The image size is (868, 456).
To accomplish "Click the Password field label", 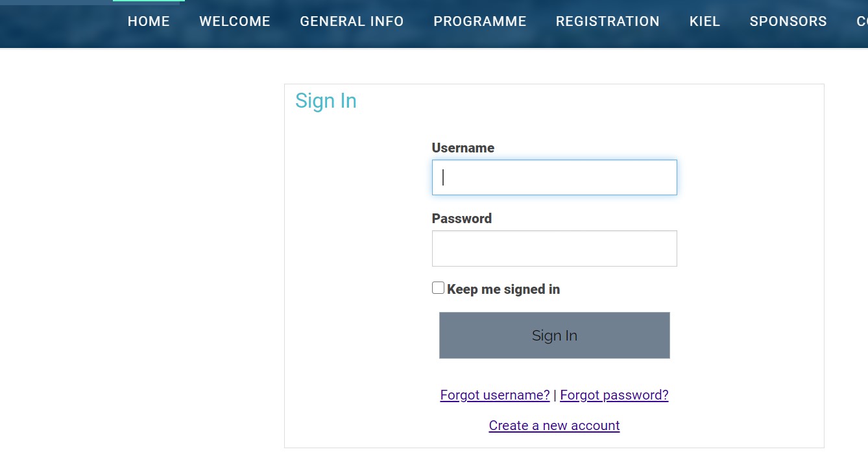I will coord(462,219).
